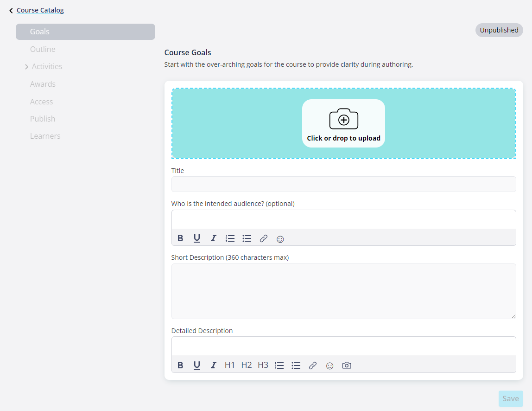Toggle italic in intended audience editor
Image resolution: width=532 pixels, height=411 pixels.
tap(214, 238)
